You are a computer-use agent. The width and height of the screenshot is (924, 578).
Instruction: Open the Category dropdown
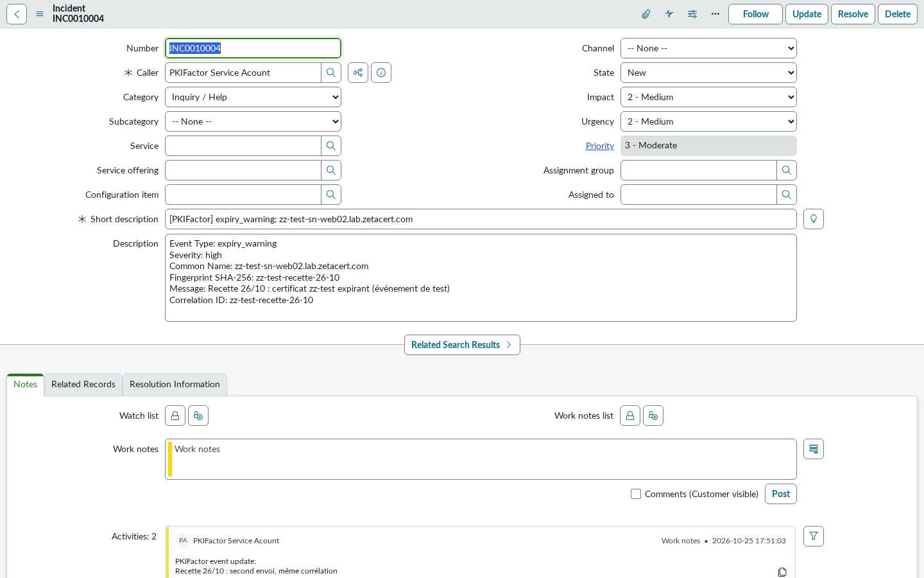253,97
